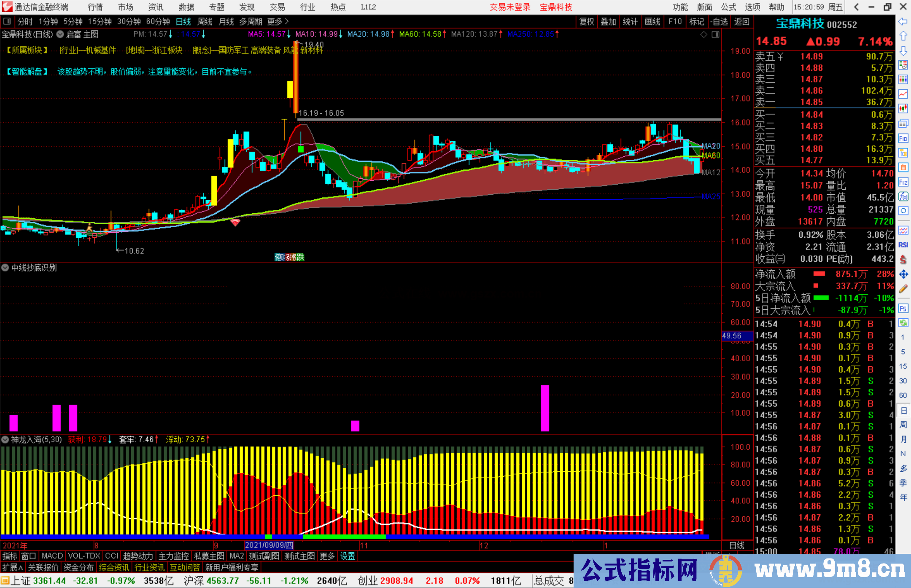Viewport: 911px width, 588px height.
Task: Click the tall magenta bar in 中线抄底识别
Action: [x=544, y=408]
